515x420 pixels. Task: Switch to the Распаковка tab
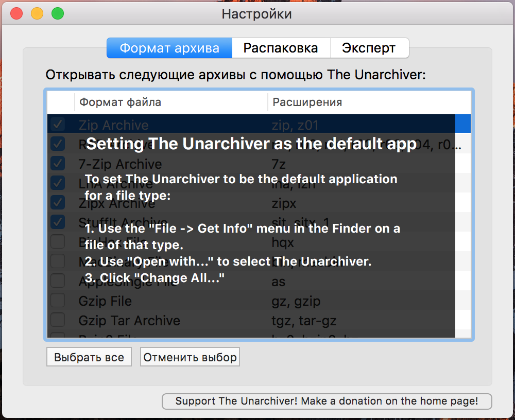(281, 48)
